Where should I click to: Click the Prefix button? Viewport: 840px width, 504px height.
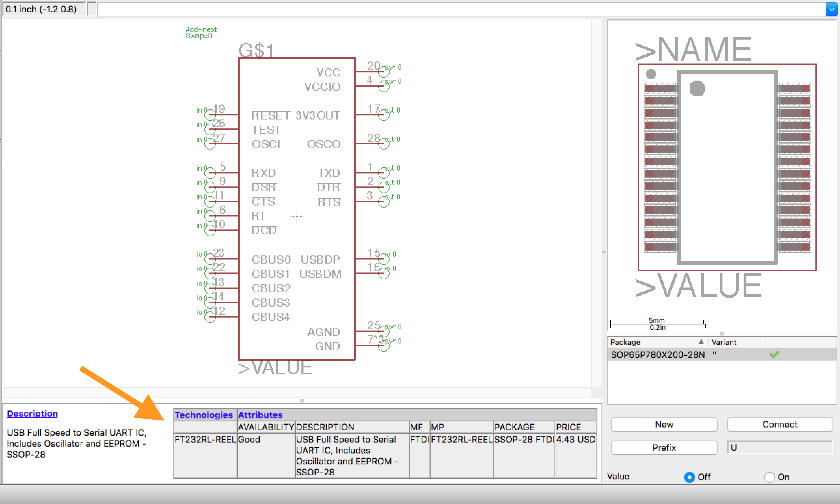[664, 447]
